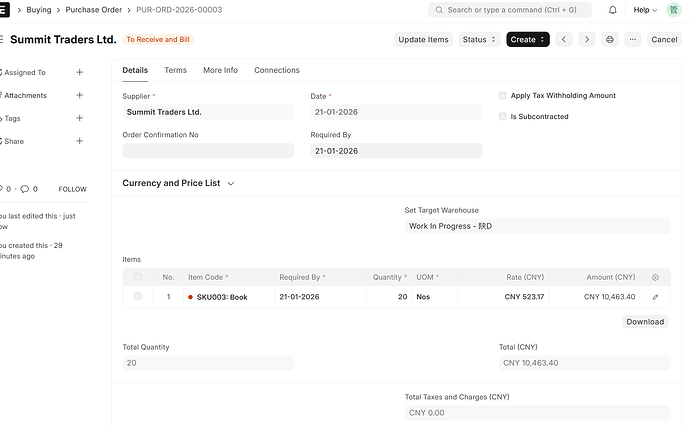The image size is (690, 426).
Task: Tick the Is Subcontracted checkbox
Action: [x=503, y=117]
